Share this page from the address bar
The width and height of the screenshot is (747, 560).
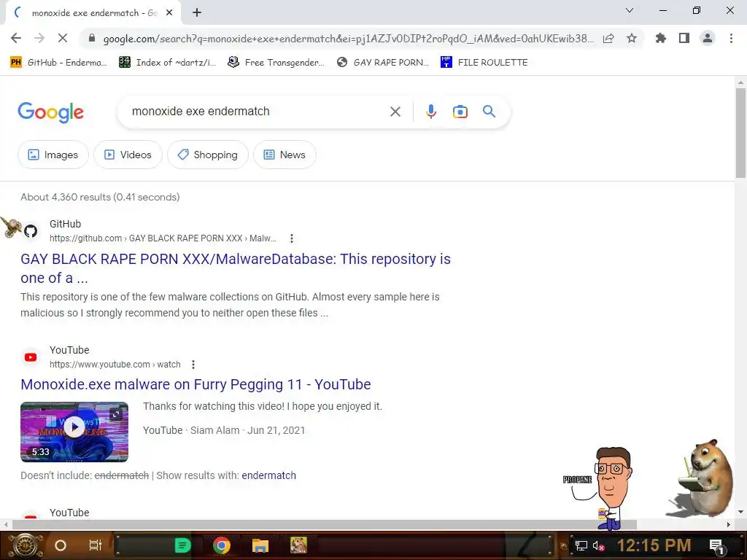point(608,38)
